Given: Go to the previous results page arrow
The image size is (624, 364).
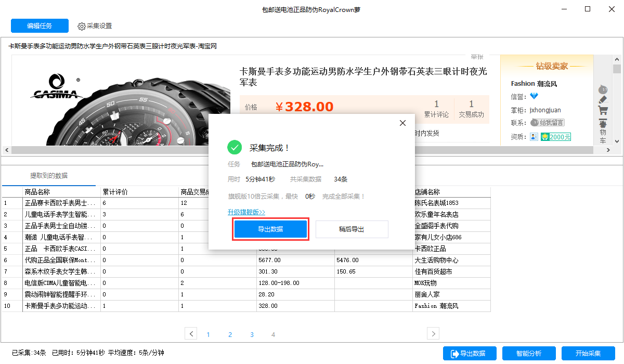Looking at the screenshot, I should pyautogui.click(x=191, y=333).
